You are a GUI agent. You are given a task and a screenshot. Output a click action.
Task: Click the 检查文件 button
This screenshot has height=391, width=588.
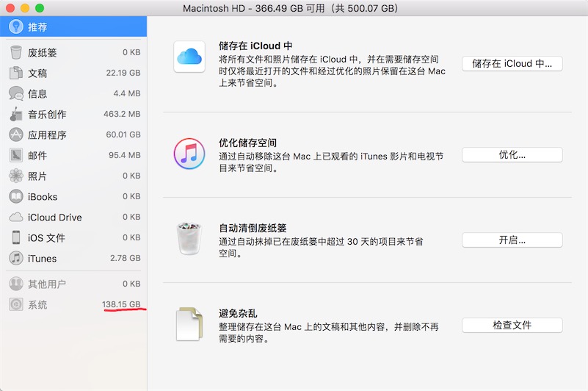pyautogui.click(x=512, y=325)
